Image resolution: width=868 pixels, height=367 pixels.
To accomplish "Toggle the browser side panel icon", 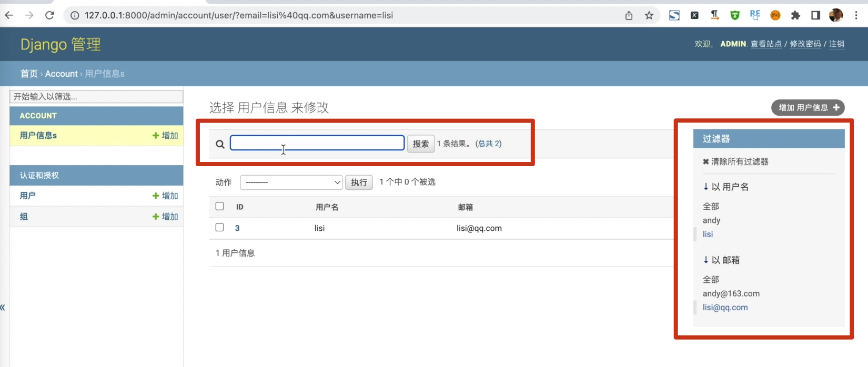I will [815, 15].
